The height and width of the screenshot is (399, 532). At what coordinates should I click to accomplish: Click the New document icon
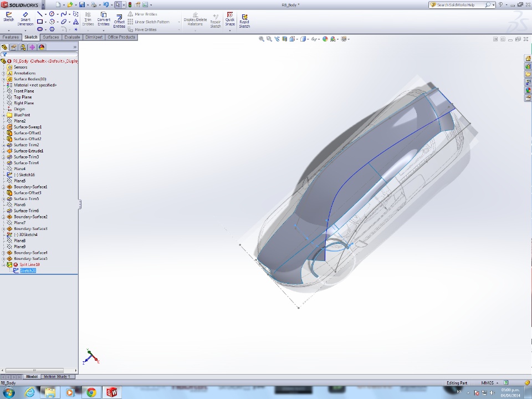(58, 5)
